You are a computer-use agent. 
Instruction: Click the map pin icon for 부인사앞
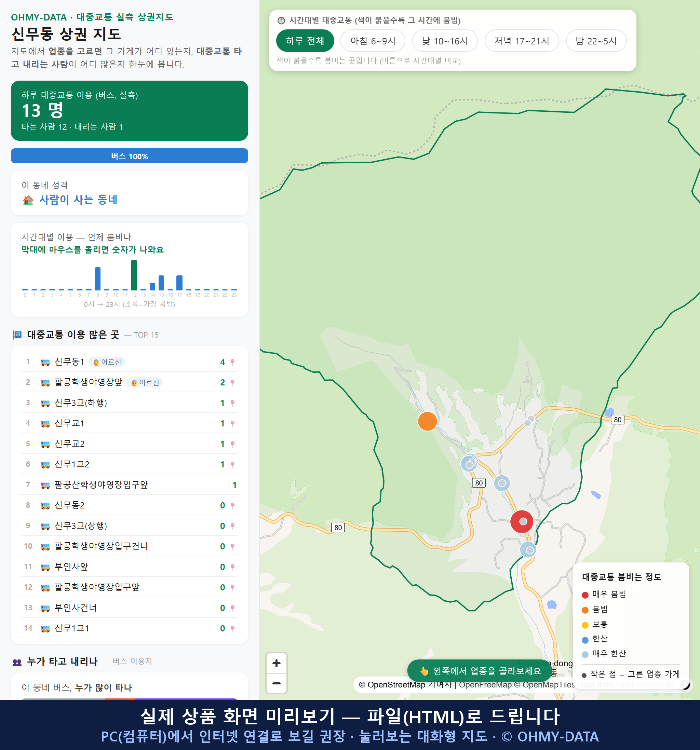[x=232, y=567]
